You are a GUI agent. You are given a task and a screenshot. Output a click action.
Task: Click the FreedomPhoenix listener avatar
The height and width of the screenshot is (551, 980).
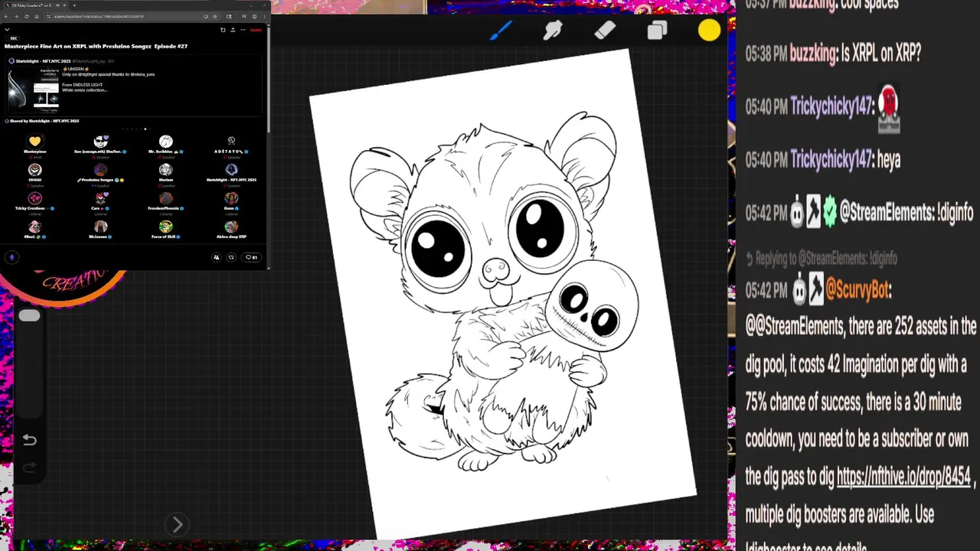pyautogui.click(x=166, y=198)
